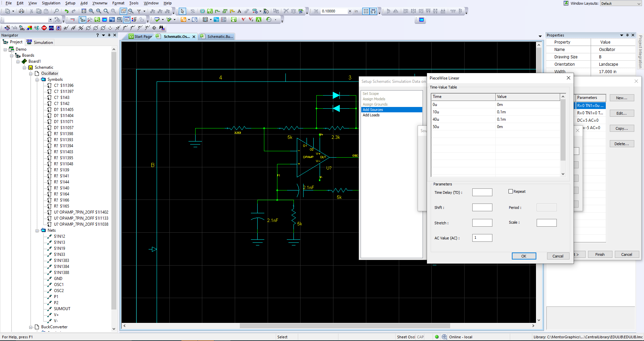The image size is (644, 341).
Task: Click the red STOP simulation icon
Action: 44,28
